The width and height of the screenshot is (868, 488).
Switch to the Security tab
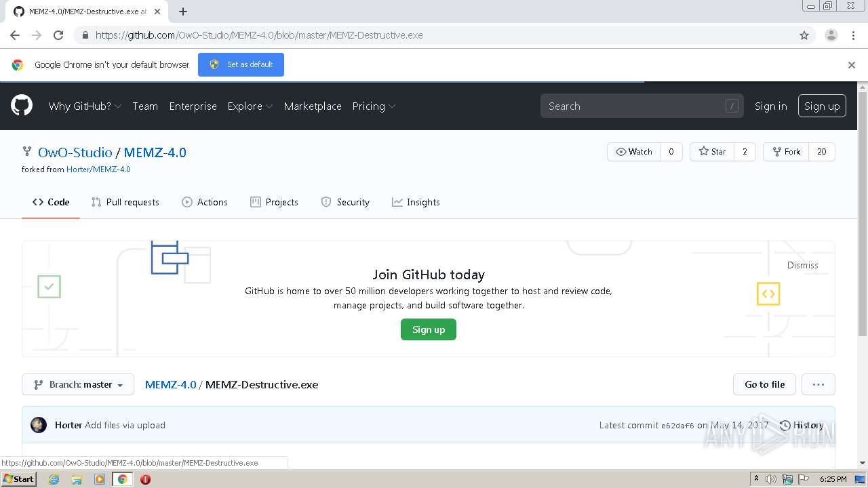coord(345,202)
